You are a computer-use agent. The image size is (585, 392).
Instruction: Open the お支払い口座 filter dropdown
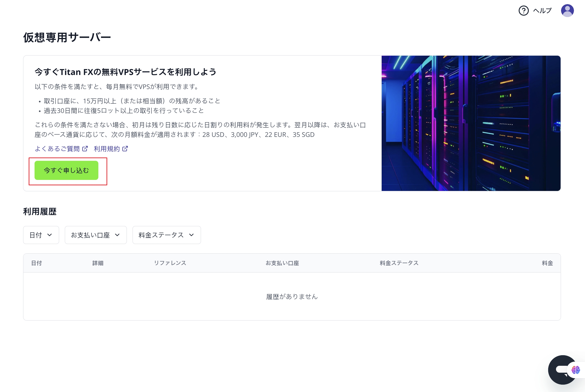click(96, 235)
